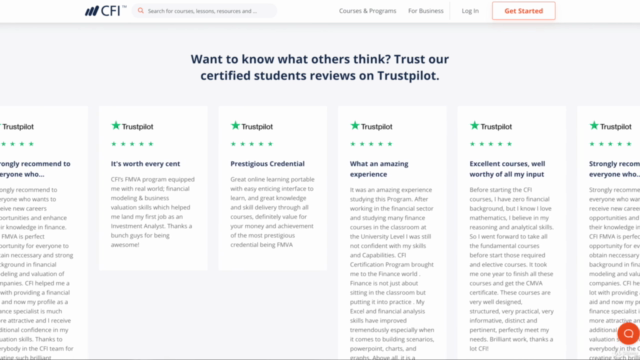This screenshot has width=640, height=360.
Task: Click Trustpilot logo on 'Excellent courses' card
Action: 491,126
